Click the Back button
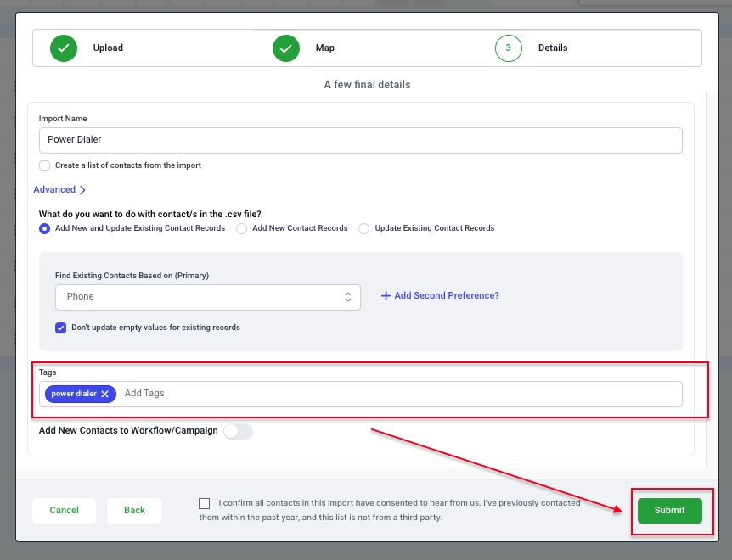 point(134,511)
